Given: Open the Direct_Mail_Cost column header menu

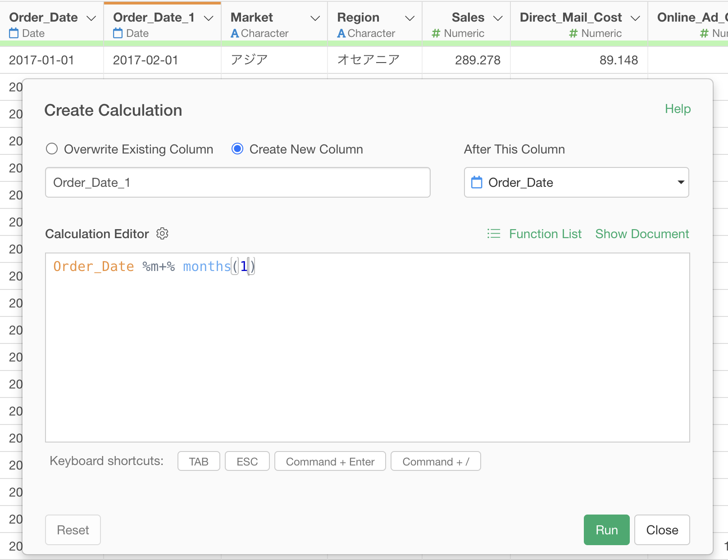Looking at the screenshot, I should click(635, 18).
